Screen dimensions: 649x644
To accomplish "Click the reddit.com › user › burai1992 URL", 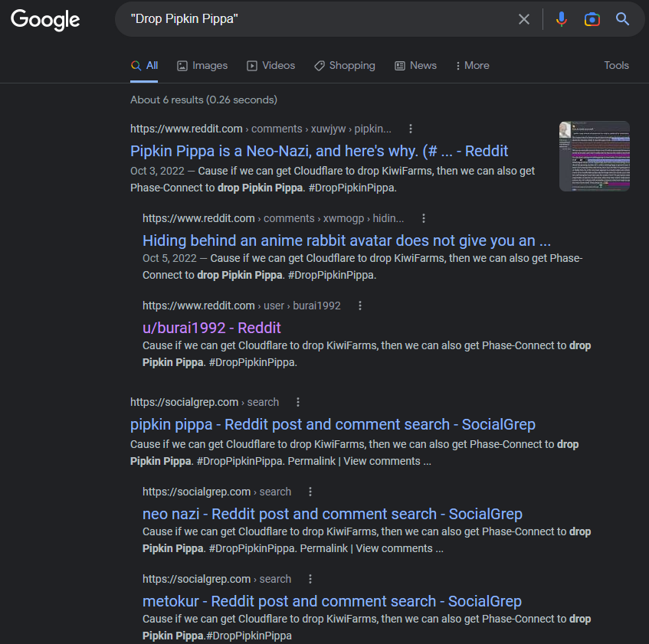I will pos(241,306).
